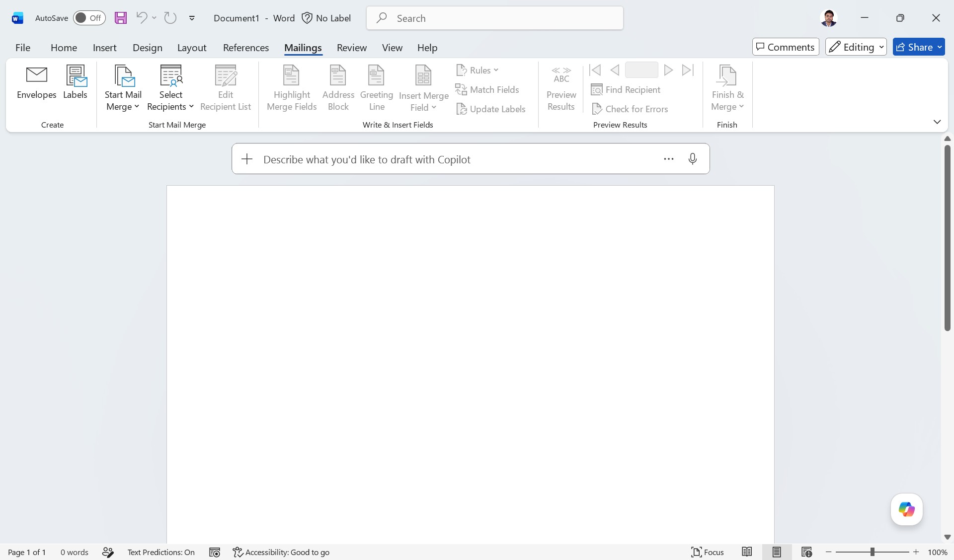Click the Copilot microphone icon
This screenshot has width=954, height=560.
coord(693,159)
